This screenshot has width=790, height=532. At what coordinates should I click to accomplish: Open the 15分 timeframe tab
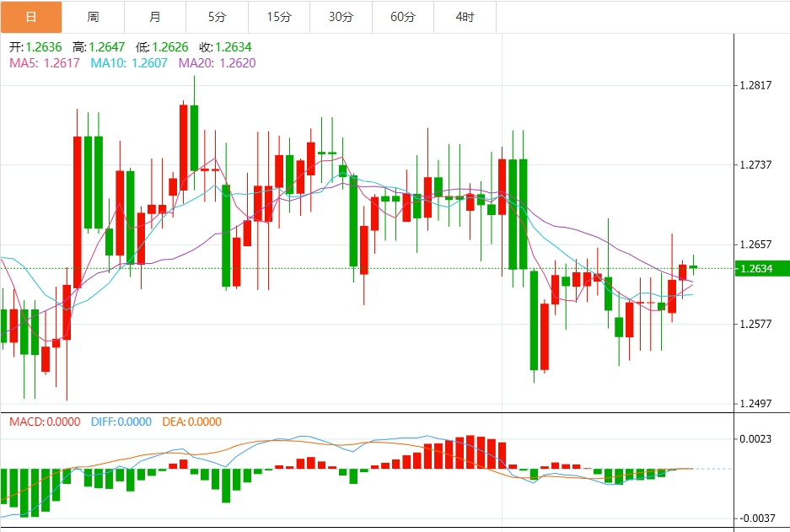279,17
